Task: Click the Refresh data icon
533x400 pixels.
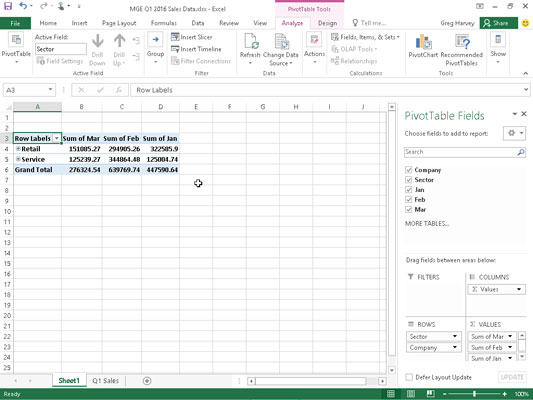Action: click(x=250, y=42)
